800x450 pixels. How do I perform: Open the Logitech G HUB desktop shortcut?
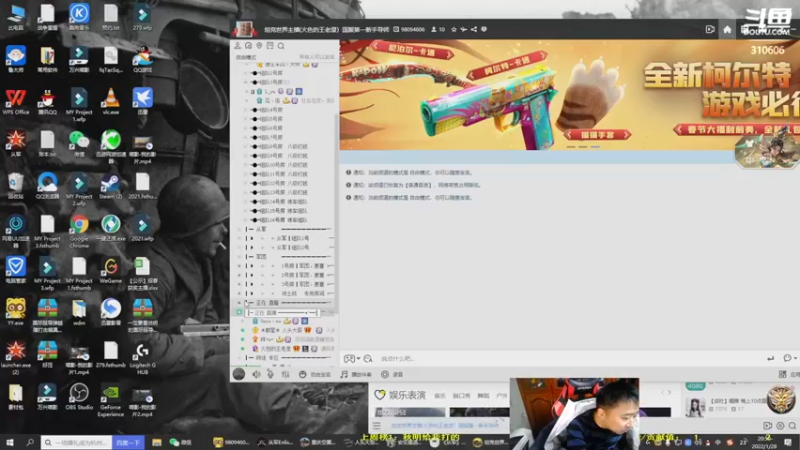[x=142, y=358]
